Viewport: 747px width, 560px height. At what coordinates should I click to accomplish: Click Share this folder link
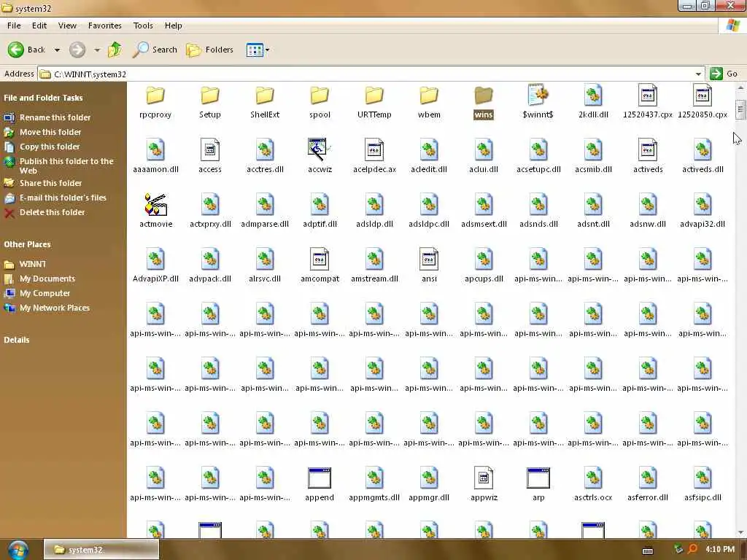click(x=50, y=183)
